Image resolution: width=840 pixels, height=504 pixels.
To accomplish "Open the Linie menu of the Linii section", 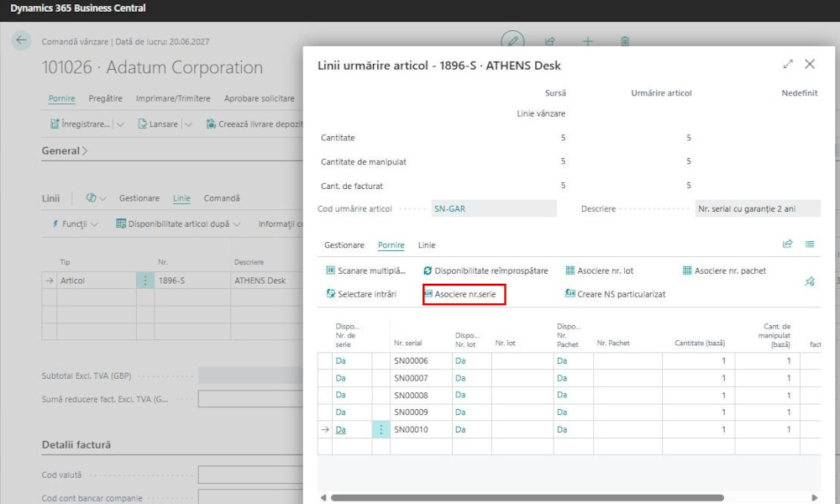I will tap(181, 198).
